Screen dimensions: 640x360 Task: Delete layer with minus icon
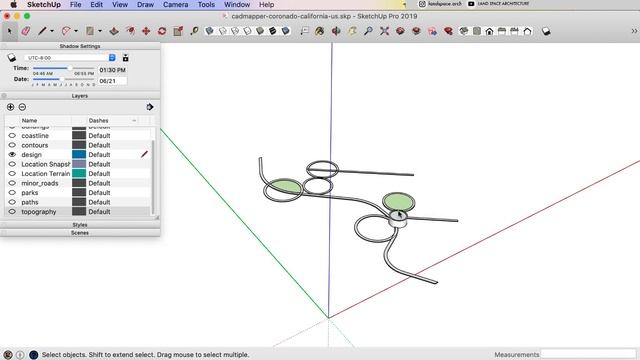[22, 107]
